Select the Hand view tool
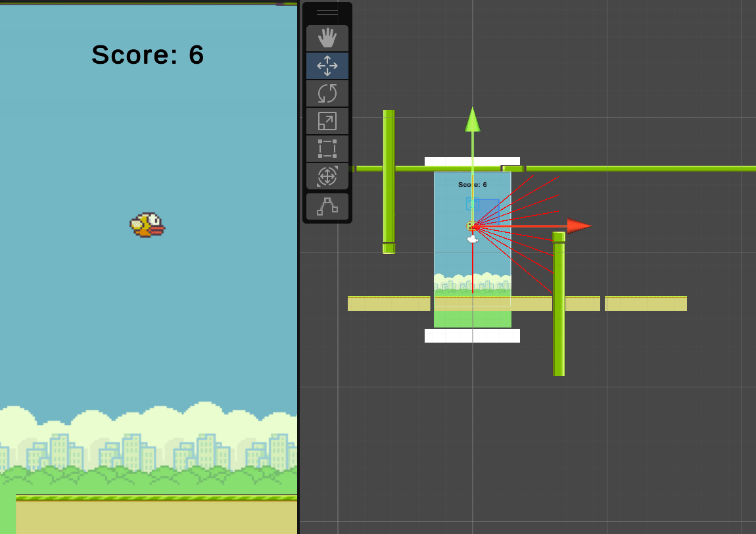This screenshot has width=756, height=534. (327, 38)
